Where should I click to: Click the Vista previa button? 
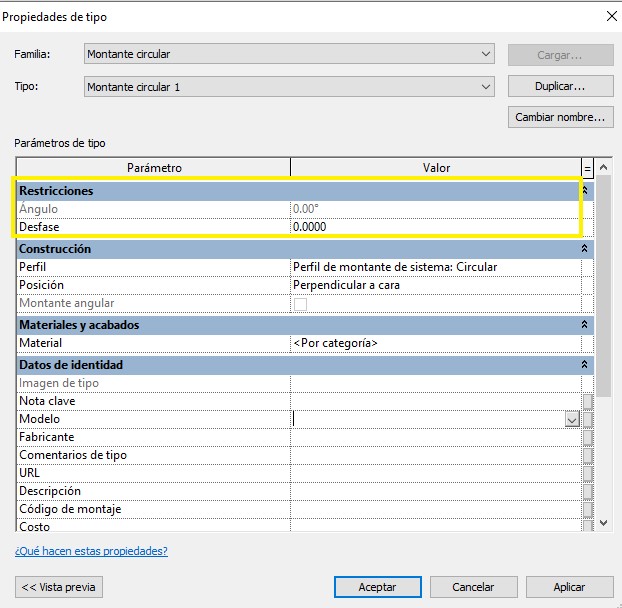coord(59,587)
